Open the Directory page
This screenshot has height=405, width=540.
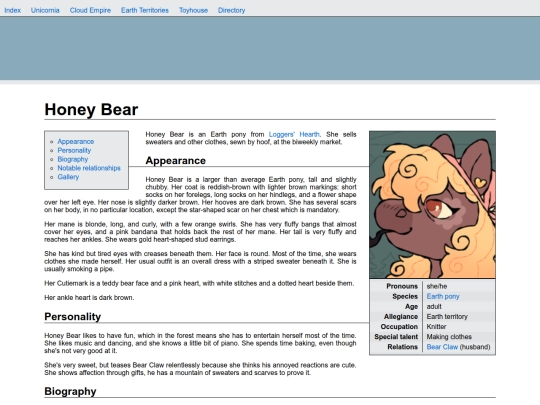pos(231,10)
